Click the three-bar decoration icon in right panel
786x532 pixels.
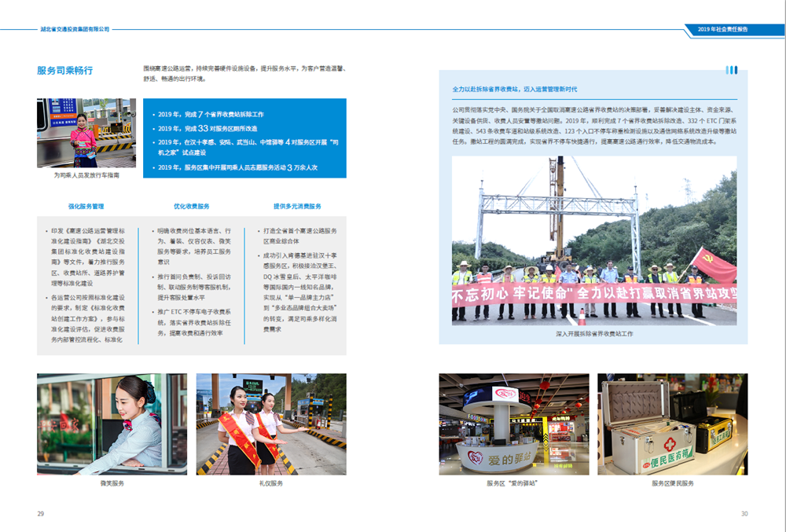tap(731, 71)
